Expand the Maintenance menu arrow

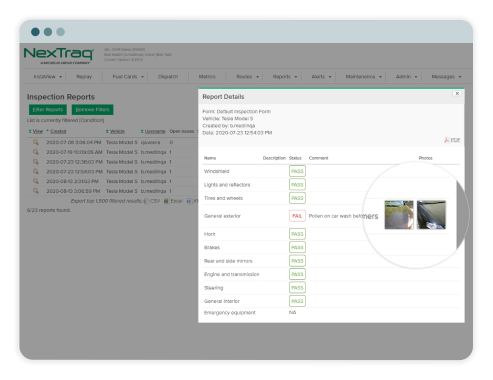(380, 77)
